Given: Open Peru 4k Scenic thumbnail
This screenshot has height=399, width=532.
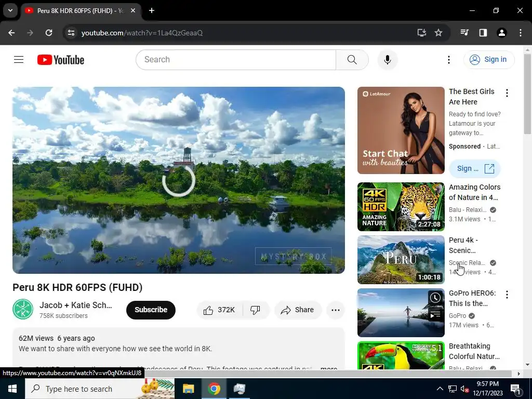Looking at the screenshot, I should 401,260.
